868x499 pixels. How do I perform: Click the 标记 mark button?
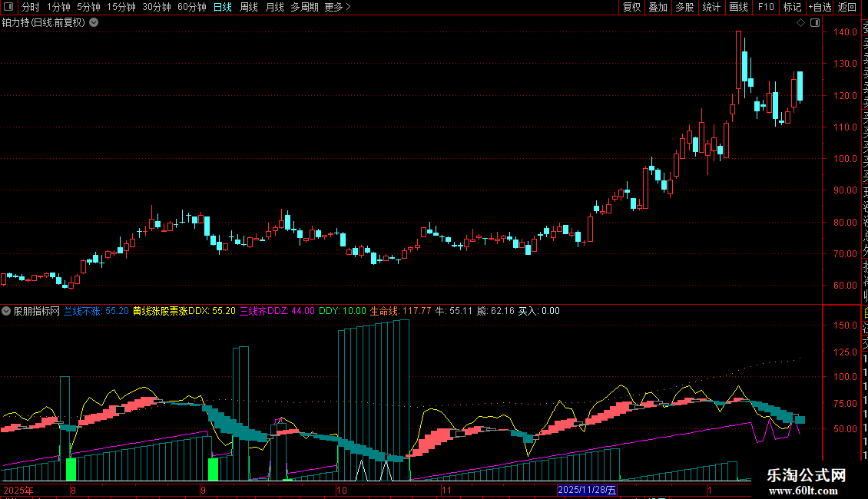click(792, 7)
